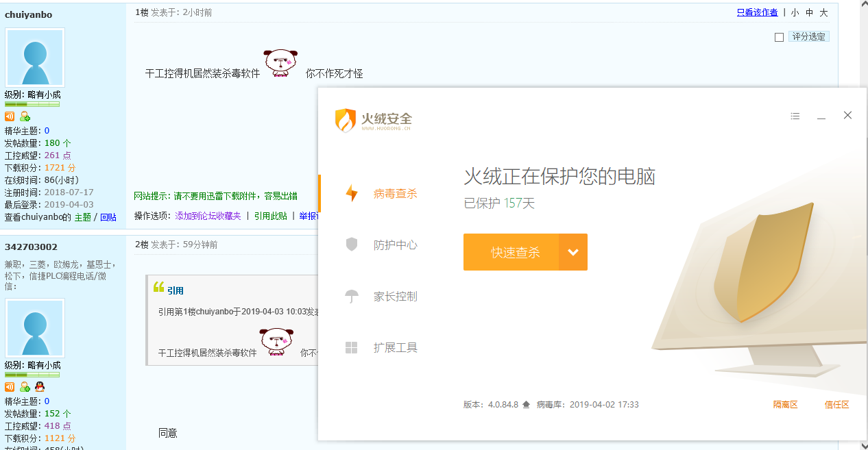
Task: Open the 信任区 trust zone link
Action: click(836, 405)
